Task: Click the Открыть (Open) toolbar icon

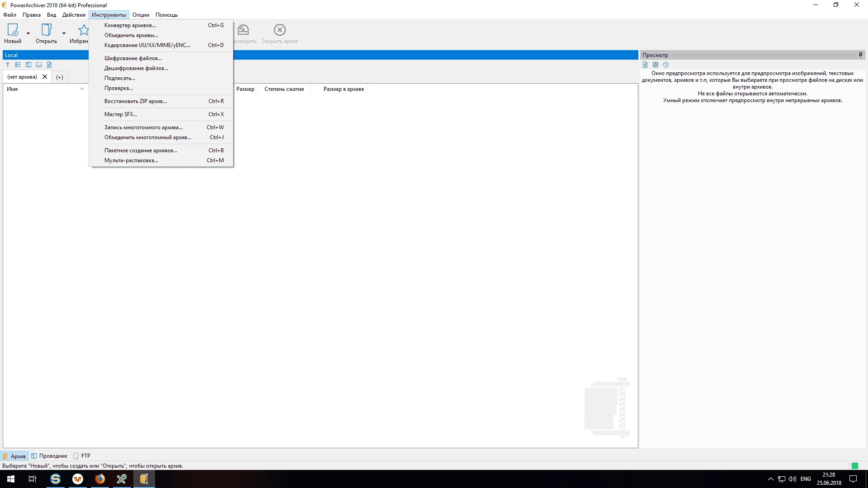Action: (46, 30)
